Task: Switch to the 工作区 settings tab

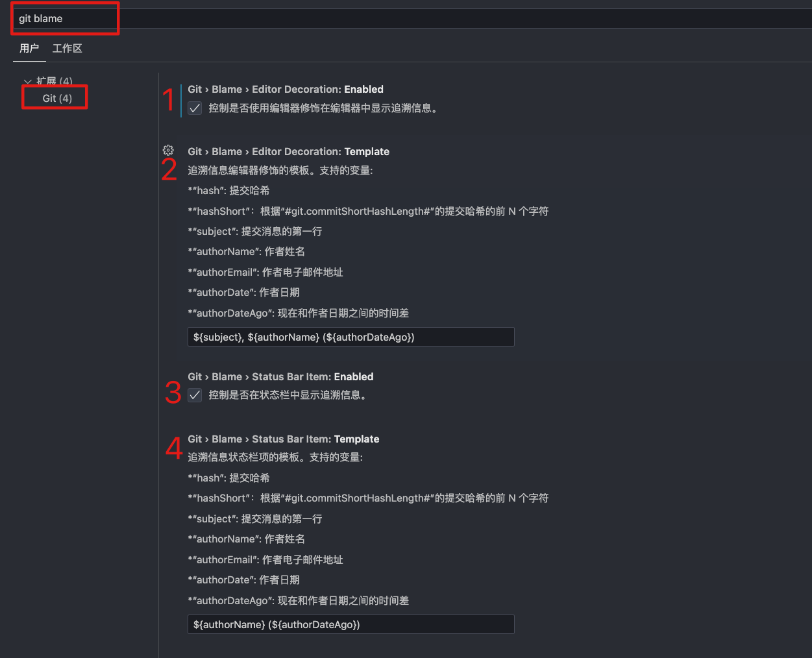Action: coord(68,49)
